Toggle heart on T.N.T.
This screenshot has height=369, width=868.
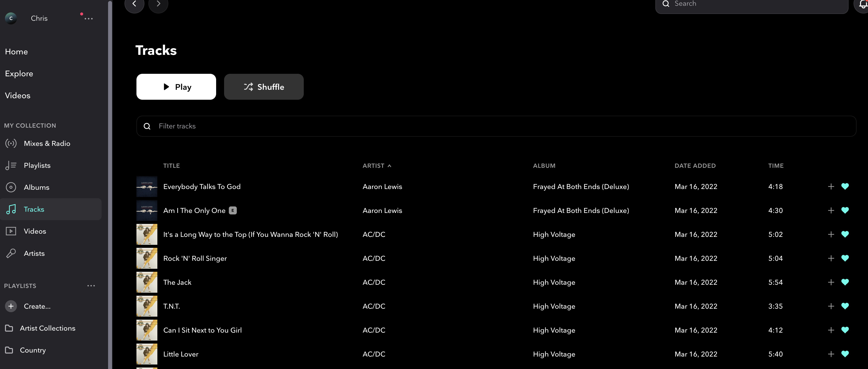click(845, 306)
